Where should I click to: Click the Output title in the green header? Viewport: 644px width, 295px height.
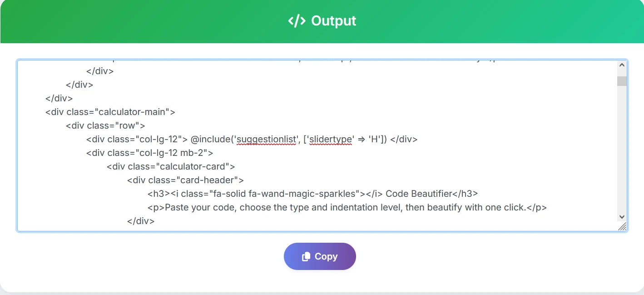(x=333, y=20)
